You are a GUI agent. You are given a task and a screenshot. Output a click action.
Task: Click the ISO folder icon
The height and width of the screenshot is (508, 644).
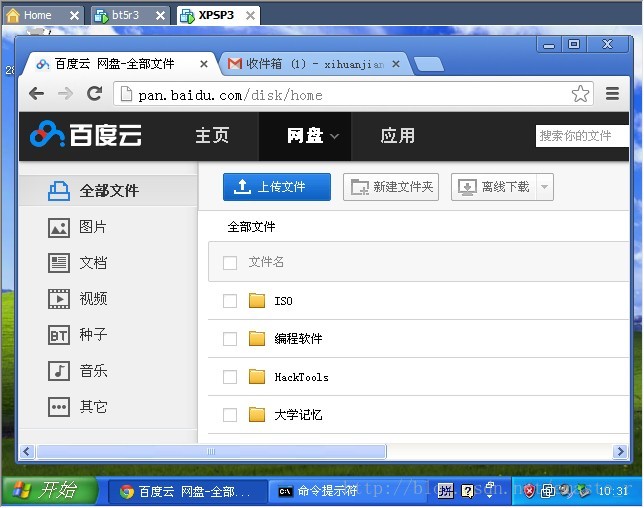pyautogui.click(x=257, y=301)
